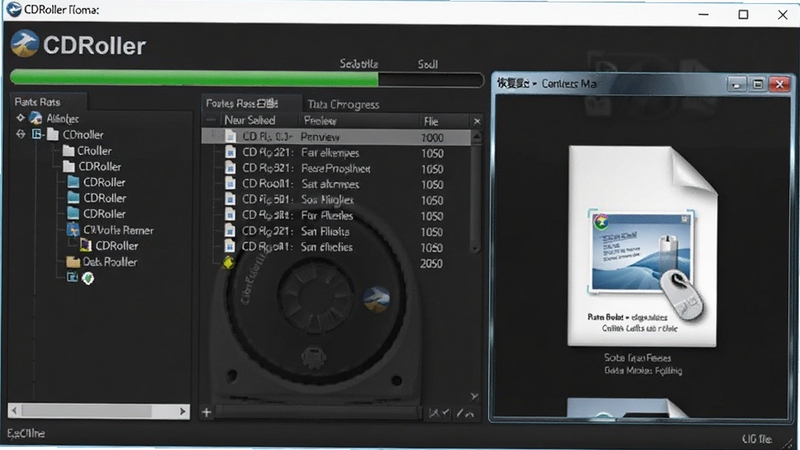This screenshot has width=800, height=450.
Task: Click the CDRoller app icon in title bar
Action: point(13,9)
